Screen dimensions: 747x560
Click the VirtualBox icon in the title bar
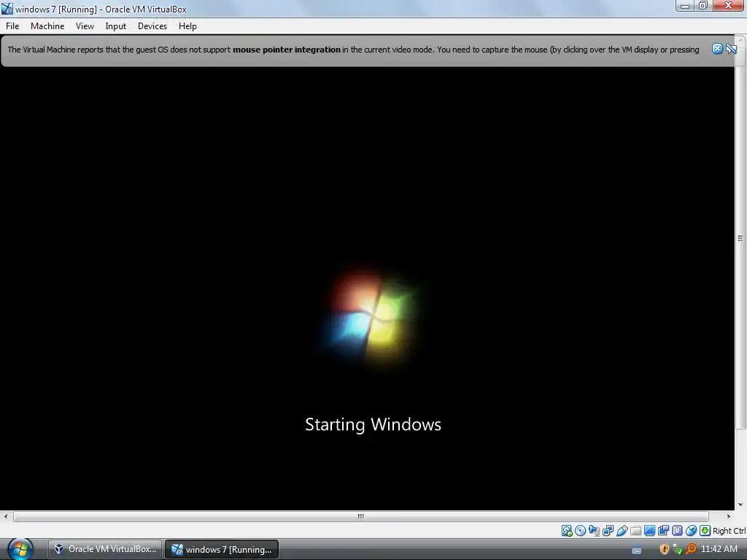[x=7, y=9]
